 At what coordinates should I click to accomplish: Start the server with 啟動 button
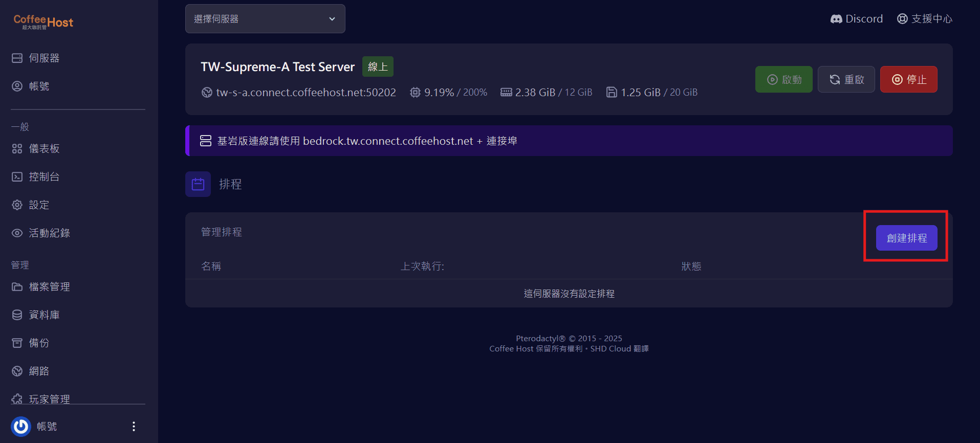784,79
